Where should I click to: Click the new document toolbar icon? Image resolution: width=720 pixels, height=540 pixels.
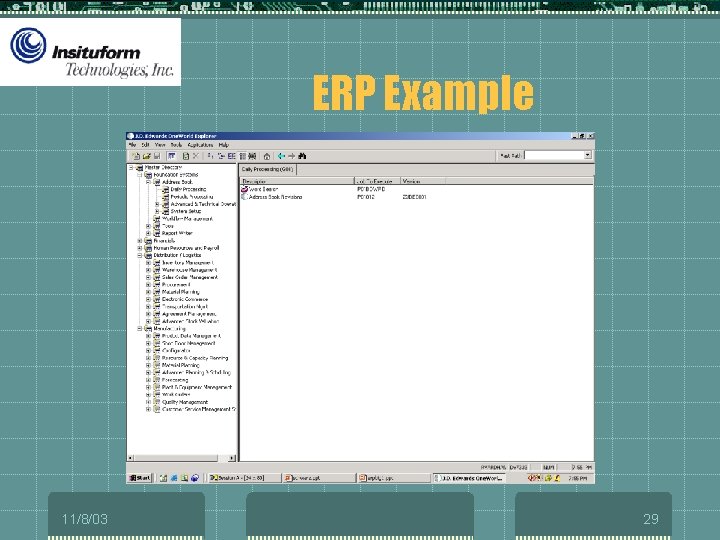[136, 156]
